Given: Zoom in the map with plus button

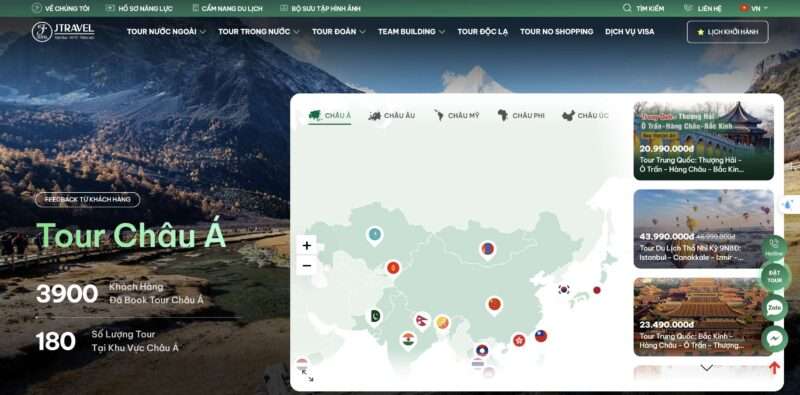Looking at the screenshot, I should (307, 245).
